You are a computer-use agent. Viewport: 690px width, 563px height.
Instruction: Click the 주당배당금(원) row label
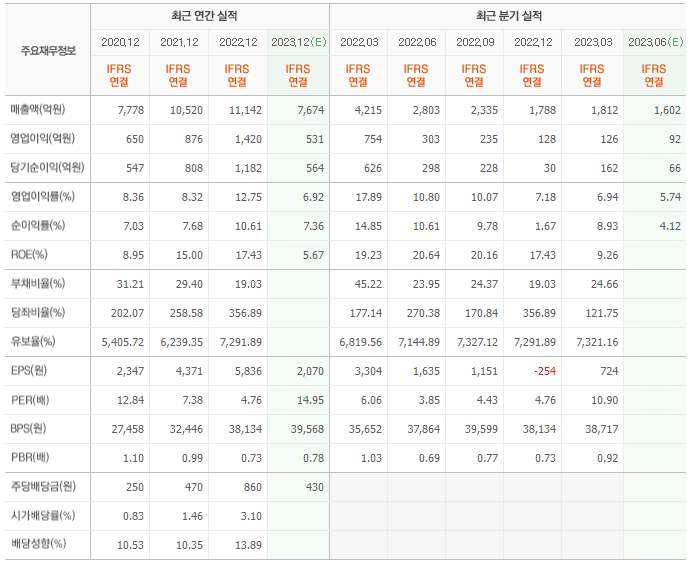pyautogui.click(x=43, y=486)
